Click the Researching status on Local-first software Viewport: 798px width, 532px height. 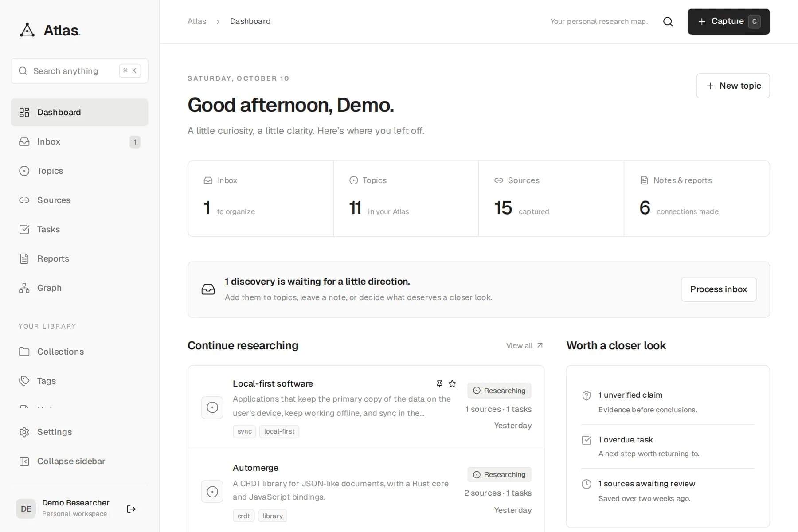pos(499,391)
